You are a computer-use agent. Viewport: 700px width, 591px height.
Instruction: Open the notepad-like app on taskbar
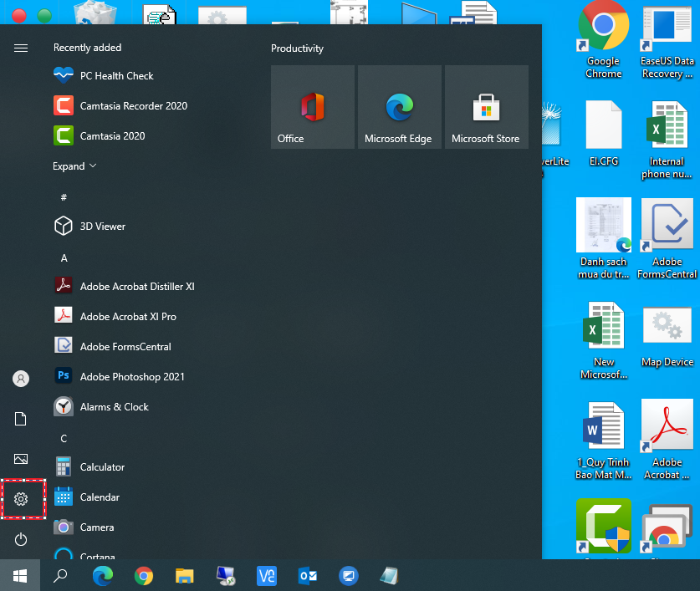[x=389, y=576]
